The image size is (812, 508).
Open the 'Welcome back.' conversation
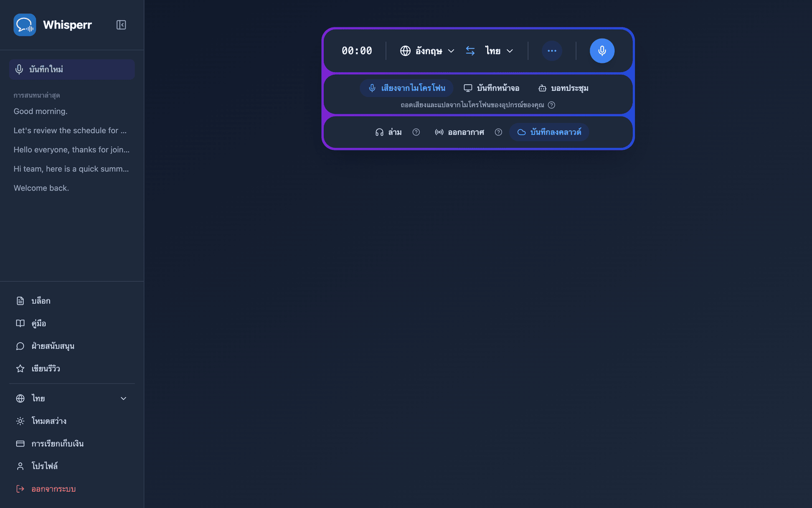[72, 188]
